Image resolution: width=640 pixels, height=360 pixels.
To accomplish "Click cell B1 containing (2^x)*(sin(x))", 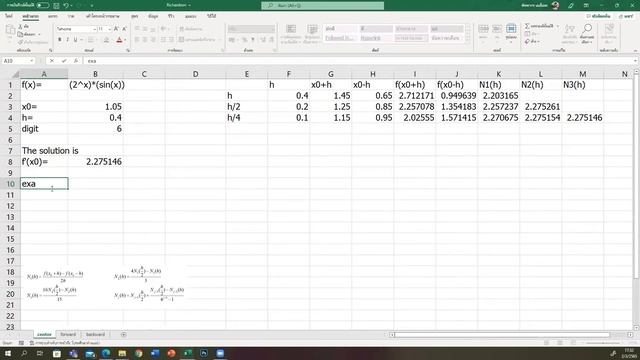I will click(x=96, y=84).
